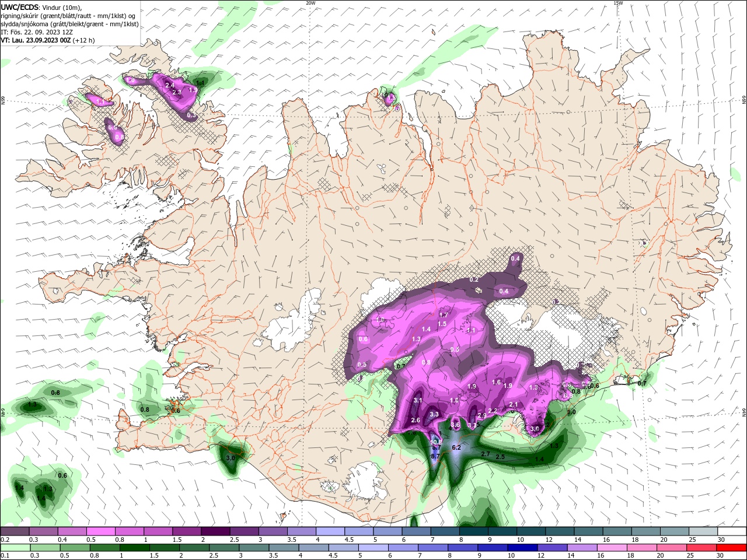This screenshot has height=560, width=747.
Task: Select the pale grey 25–30 swatch, upper legend row
Action: click(x=703, y=531)
